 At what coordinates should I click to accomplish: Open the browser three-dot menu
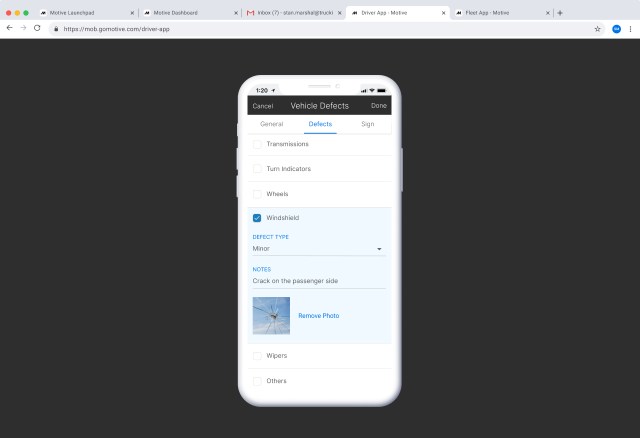631,29
